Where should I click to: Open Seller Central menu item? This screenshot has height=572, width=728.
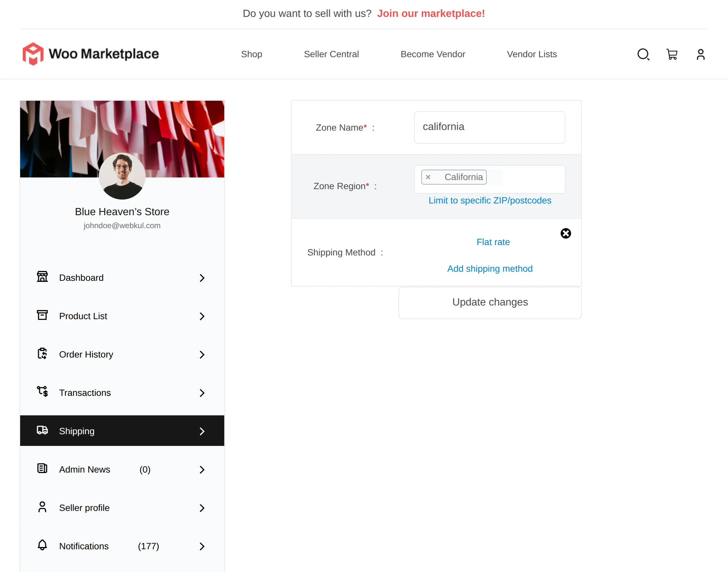tap(331, 54)
